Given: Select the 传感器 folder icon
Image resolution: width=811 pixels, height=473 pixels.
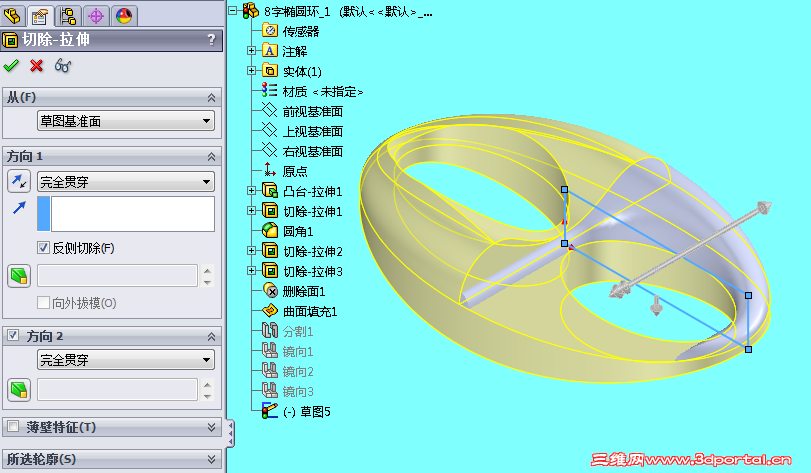Looking at the screenshot, I should click(269, 30).
